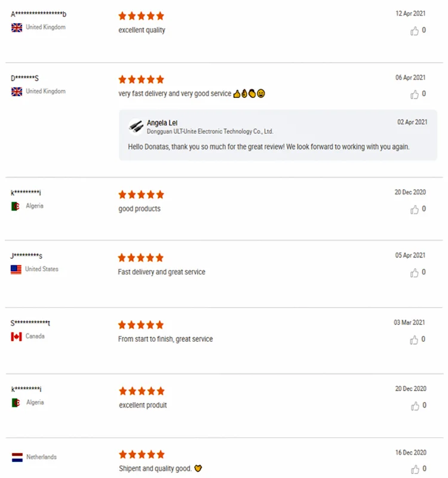The height and width of the screenshot is (478, 448).
Task: Like the "excellent produit" review
Action: click(415, 406)
